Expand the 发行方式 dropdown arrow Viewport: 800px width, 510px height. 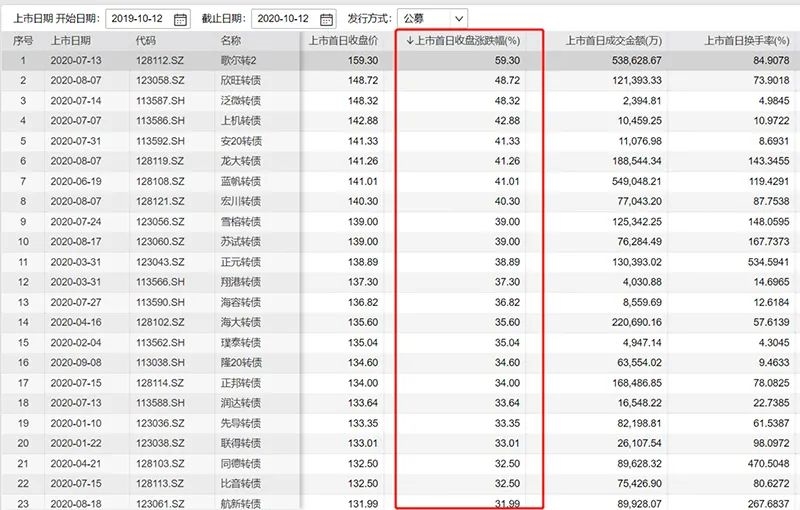coord(459,19)
